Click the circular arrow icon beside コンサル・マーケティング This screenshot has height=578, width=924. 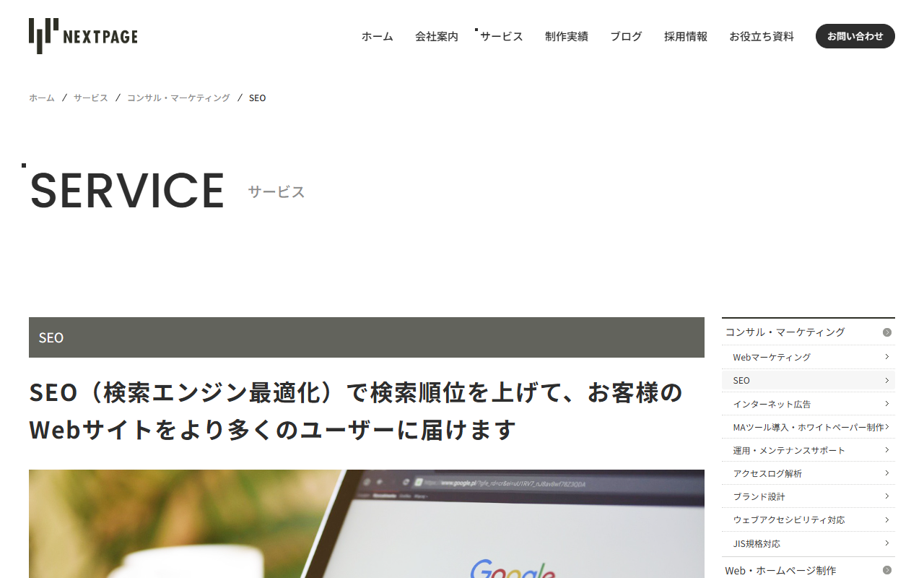(886, 332)
